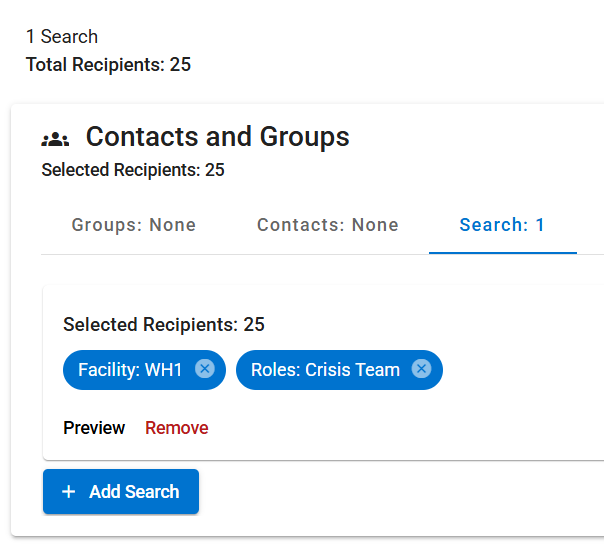Switch to the Groups: None tab
Image resolution: width=604 pixels, height=560 pixels.
pos(134,225)
